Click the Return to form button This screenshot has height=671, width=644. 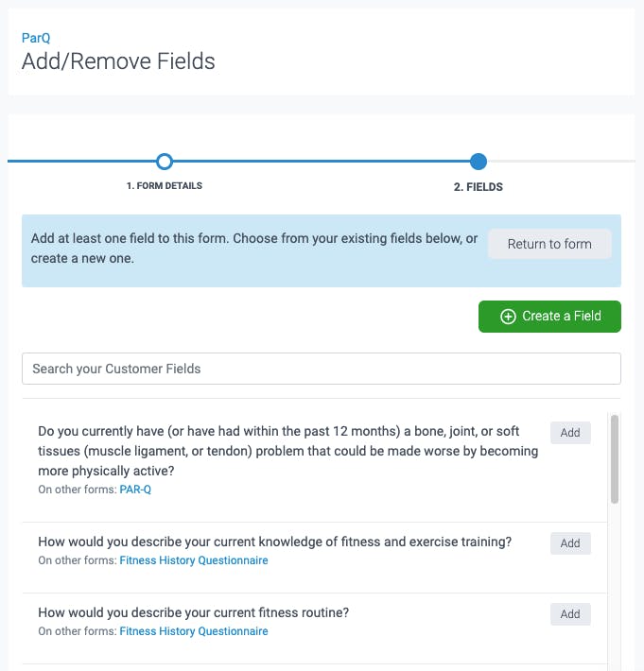549,244
